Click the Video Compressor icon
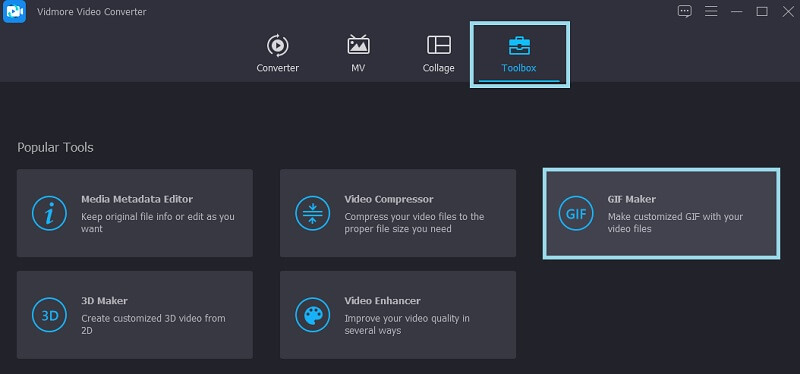The image size is (800, 374). click(x=313, y=213)
